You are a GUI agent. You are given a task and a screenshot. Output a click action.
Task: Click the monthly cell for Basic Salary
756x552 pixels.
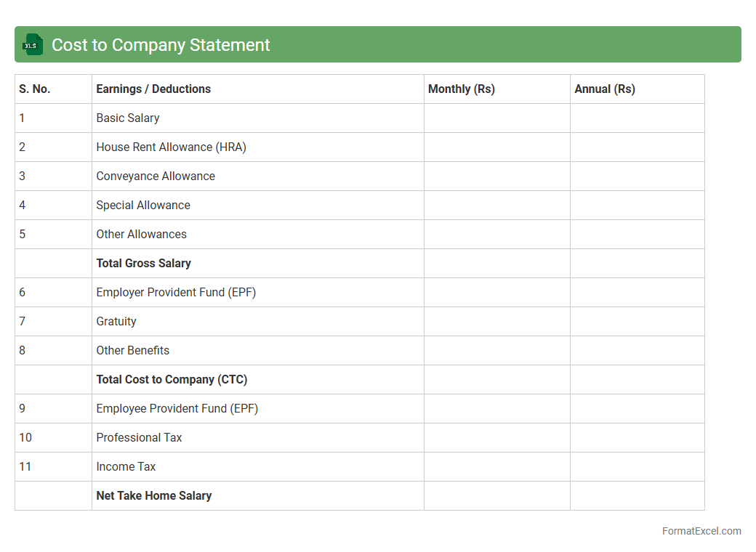[496, 118]
